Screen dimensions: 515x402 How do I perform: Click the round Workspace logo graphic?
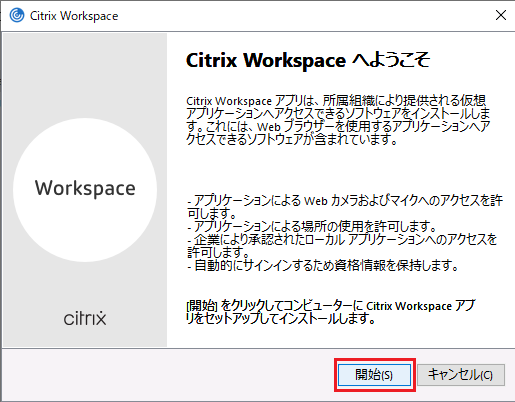point(85,190)
